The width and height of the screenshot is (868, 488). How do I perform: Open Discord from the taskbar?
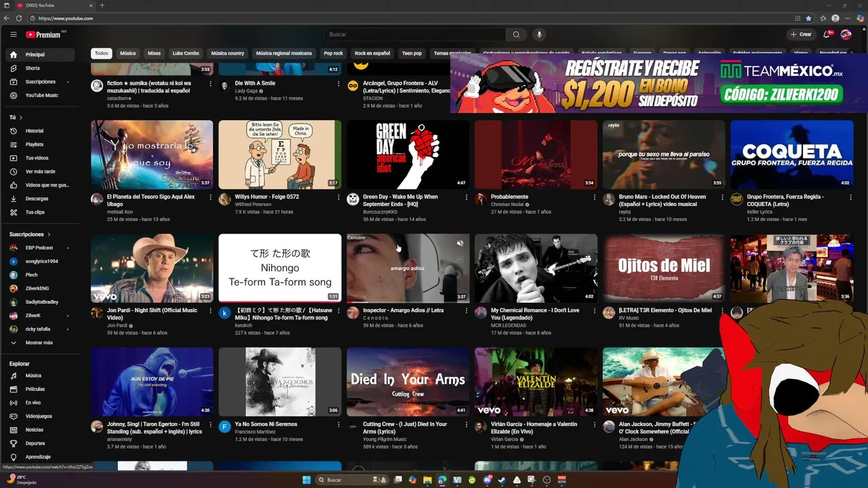(x=487, y=480)
